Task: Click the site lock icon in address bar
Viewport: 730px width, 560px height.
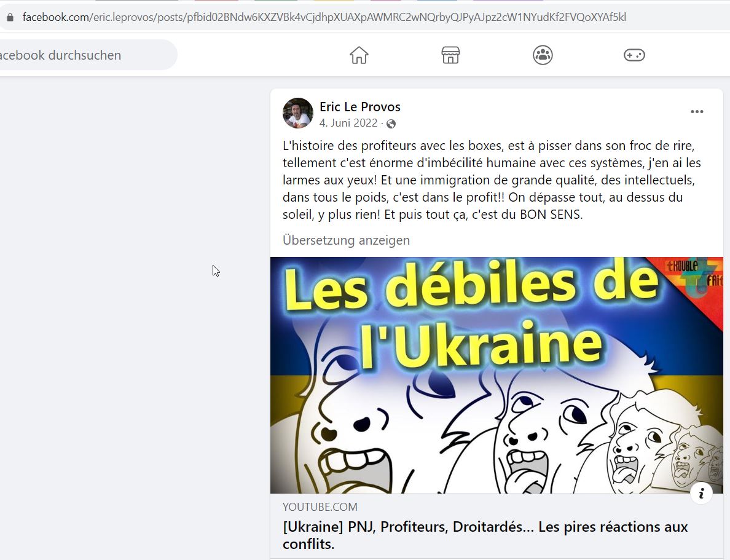Action: coord(10,18)
